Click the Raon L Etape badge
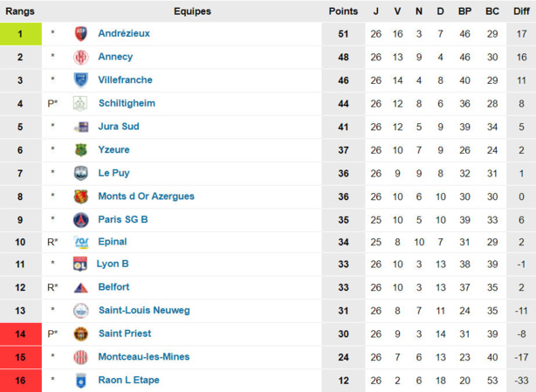This screenshot has height=392, width=536. [x=81, y=380]
